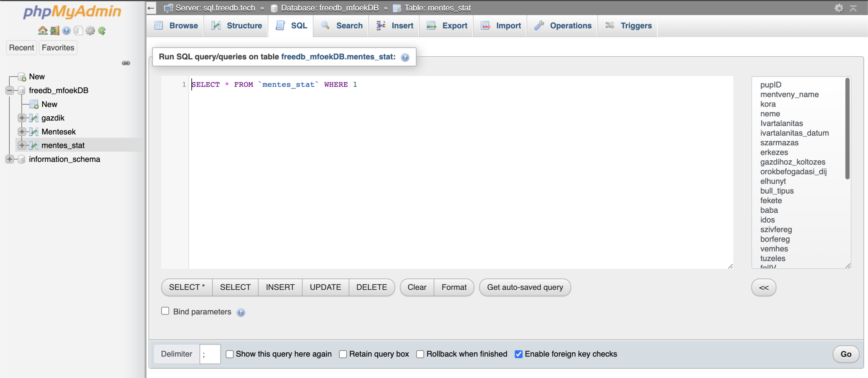The height and width of the screenshot is (378, 868).
Task: Click the Home house icon in sidebar
Action: coord(42,31)
